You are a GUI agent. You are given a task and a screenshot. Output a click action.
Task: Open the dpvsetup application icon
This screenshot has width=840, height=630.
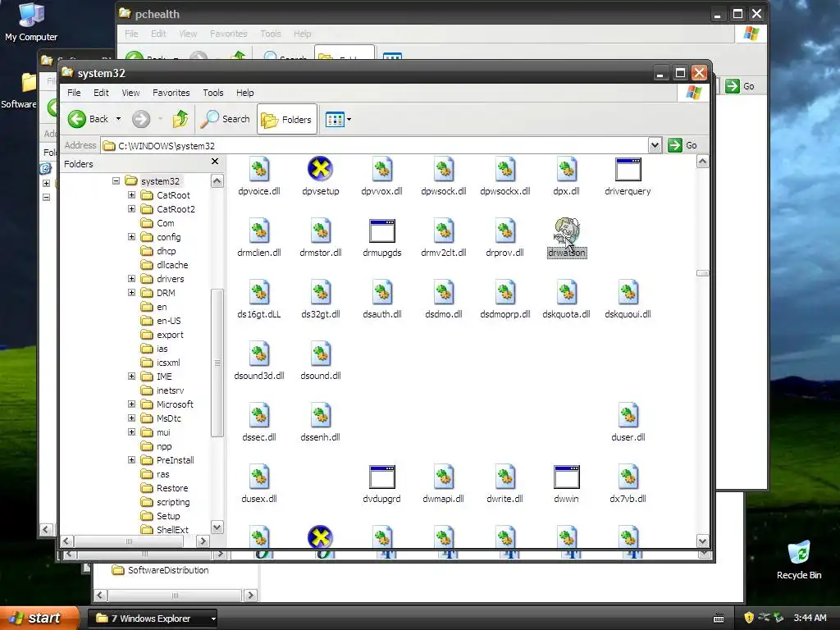point(321,169)
